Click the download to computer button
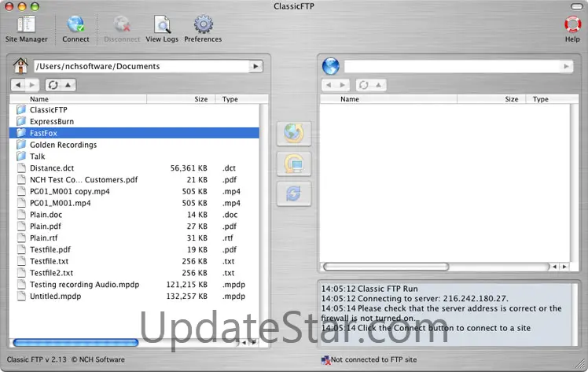This screenshot has height=372, width=588. 294,164
